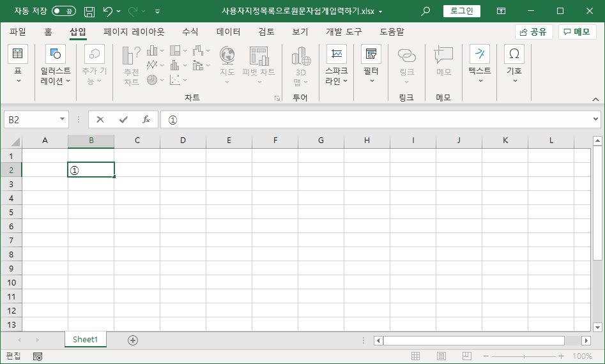
Task: Open the chart dialog launcher in 차트 group
Action: pyautogui.click(x=277, y=98)
